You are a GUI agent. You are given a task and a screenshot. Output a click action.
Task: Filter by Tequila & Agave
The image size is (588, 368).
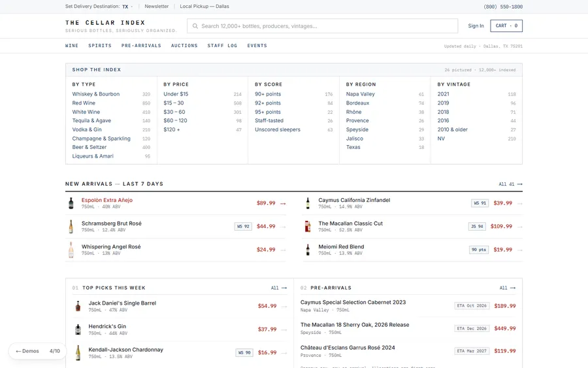click(91, 121)
